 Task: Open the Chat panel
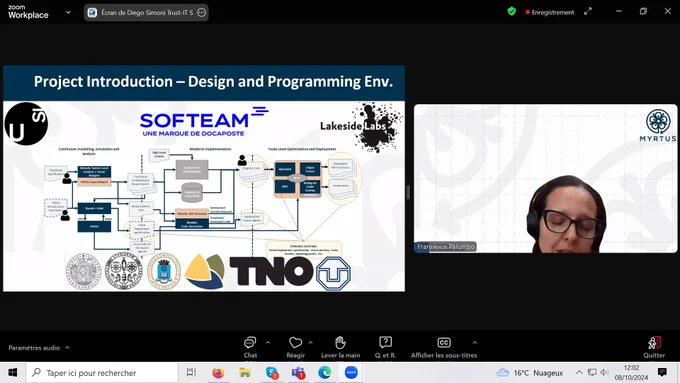tap(250, 347)
